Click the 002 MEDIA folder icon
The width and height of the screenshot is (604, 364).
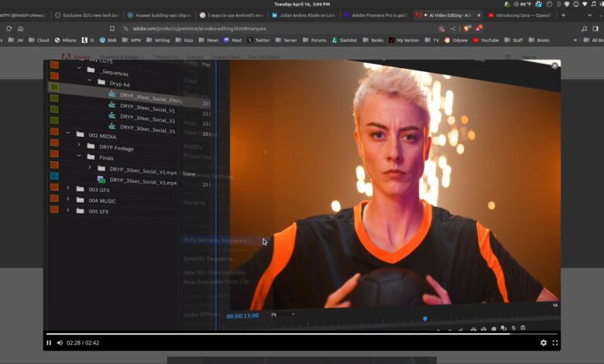tap(80, 134)
